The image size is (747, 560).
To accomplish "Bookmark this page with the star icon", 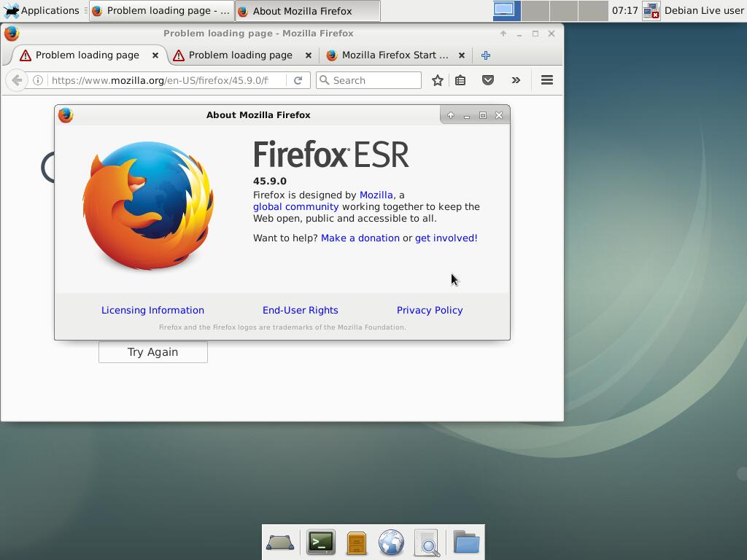I will pos(438,80).
